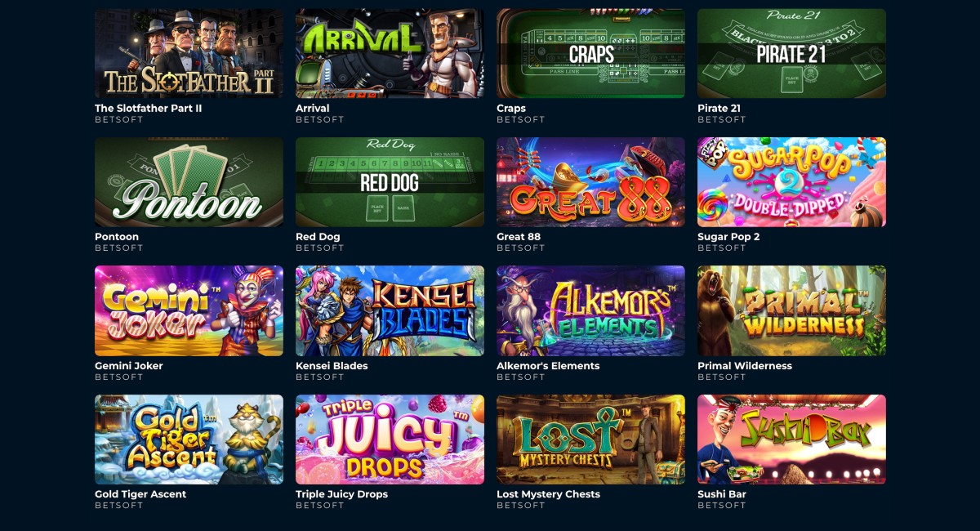Launch the Arrival game tile image
This screenshot has width=980, height=531.
pyautogui.click(x=390, y=53)
